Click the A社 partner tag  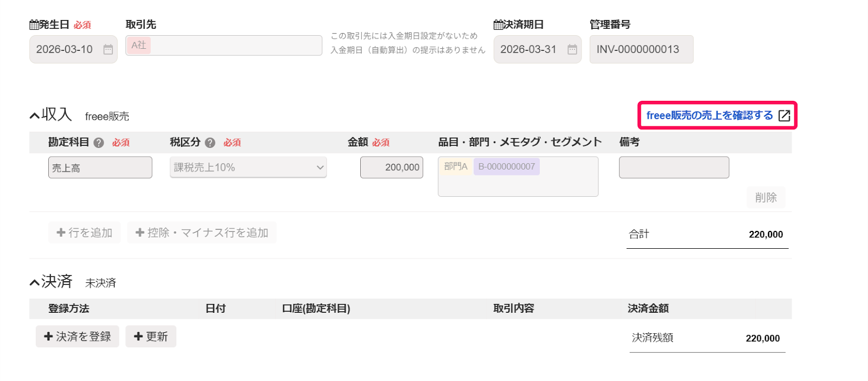coord(139,45)
